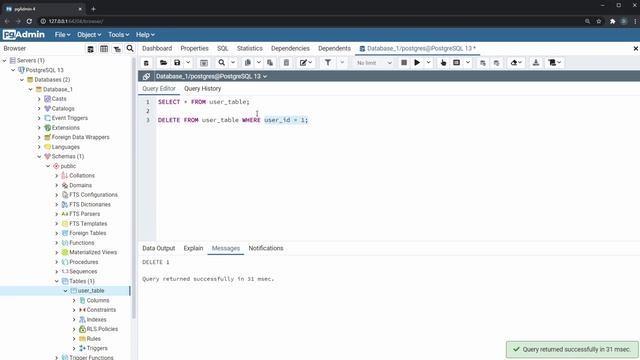Click the Commit toolbar icon

click(x=483, y=63)
